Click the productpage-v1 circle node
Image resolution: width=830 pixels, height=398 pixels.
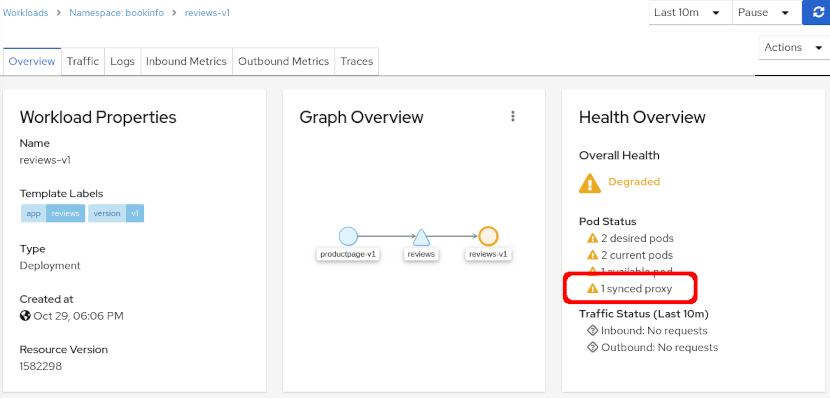348,236
